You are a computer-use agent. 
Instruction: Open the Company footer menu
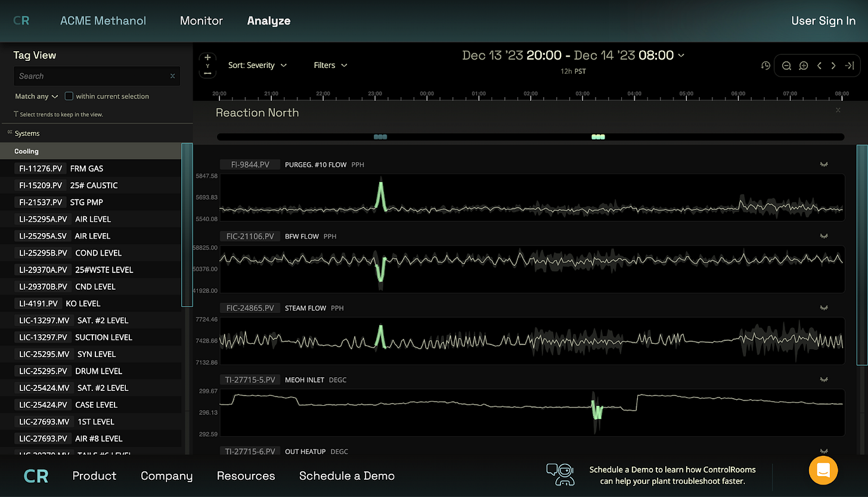[166, 476]
